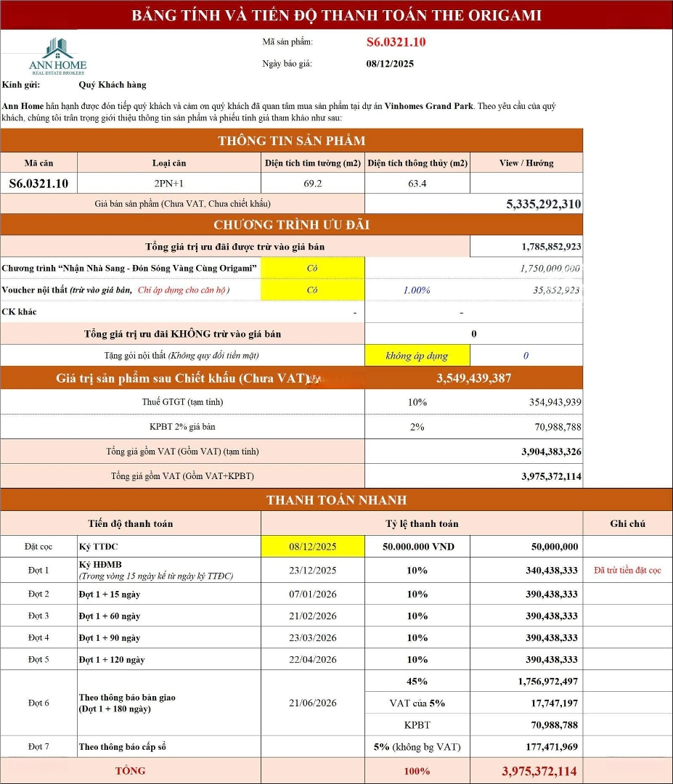Viewport: 673px width, 784px height.
Task: Click the VAT amount 354,943,939
Action: 555,401
